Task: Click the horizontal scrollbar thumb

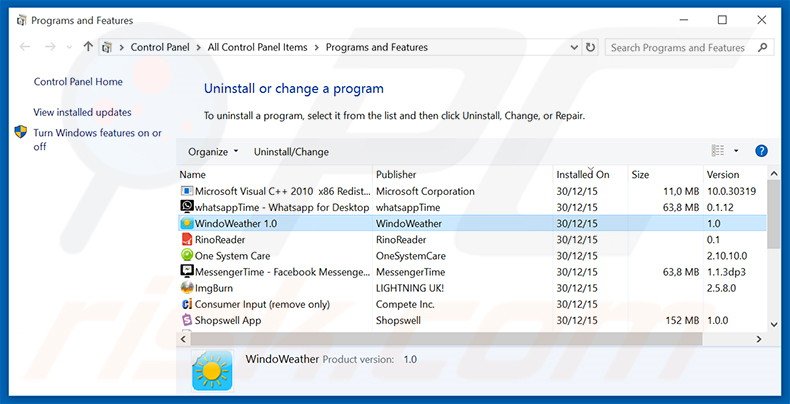Action: coord(446,339)
